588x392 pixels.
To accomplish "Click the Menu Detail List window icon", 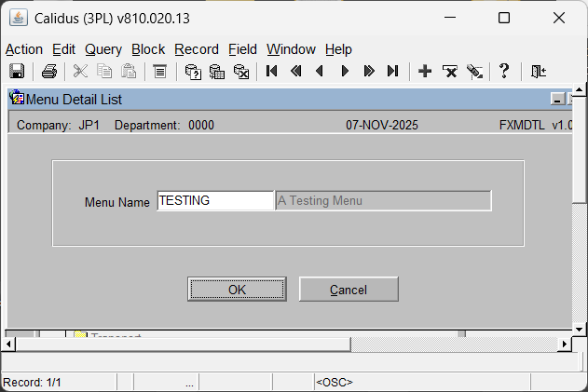I will coord(17,98).
